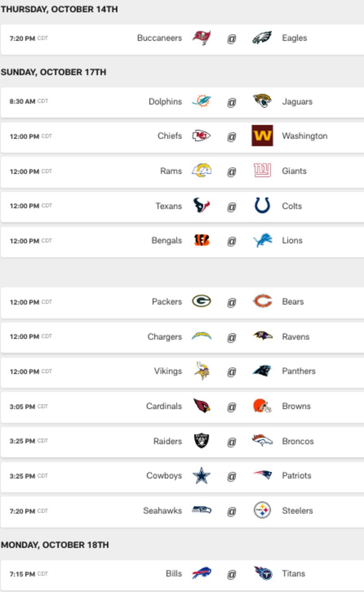Select the Packers G logo
Viewport: 364px width, 592px height.
pyautogui.click(x=201, y=301)
